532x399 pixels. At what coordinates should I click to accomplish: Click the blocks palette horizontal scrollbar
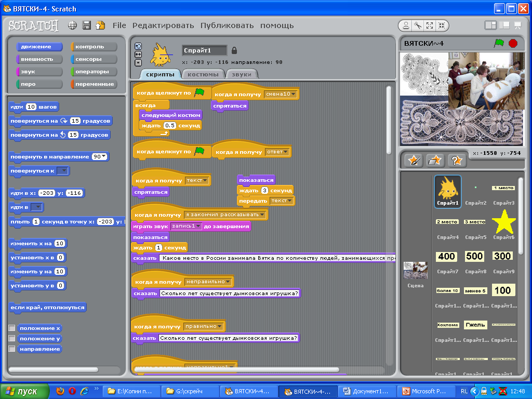(x=54, y=369)
